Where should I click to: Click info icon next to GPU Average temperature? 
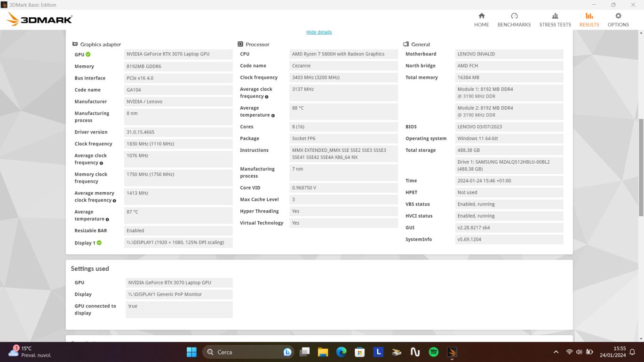click(107, 219)
